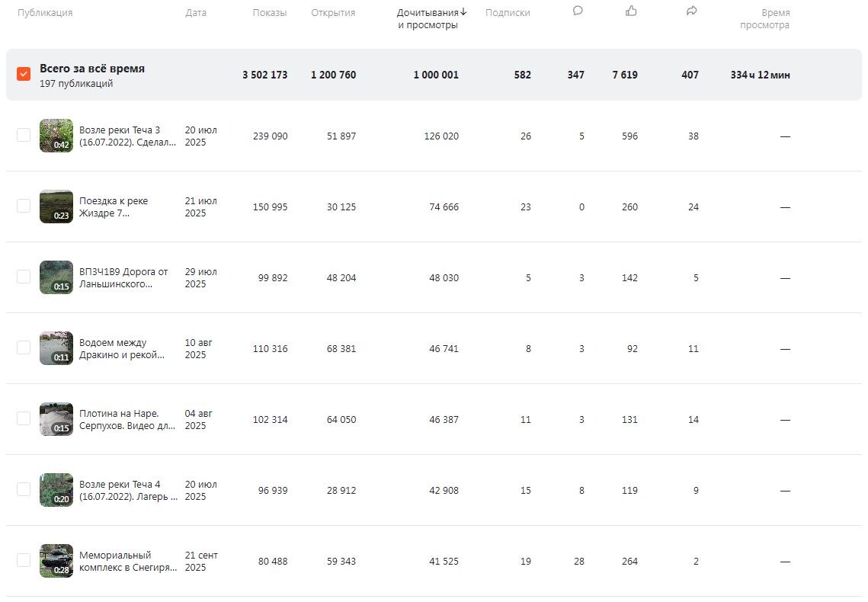Click the Время просмотра column header
The width and height of the screenshot is (868, 602).
coord(764,19)
